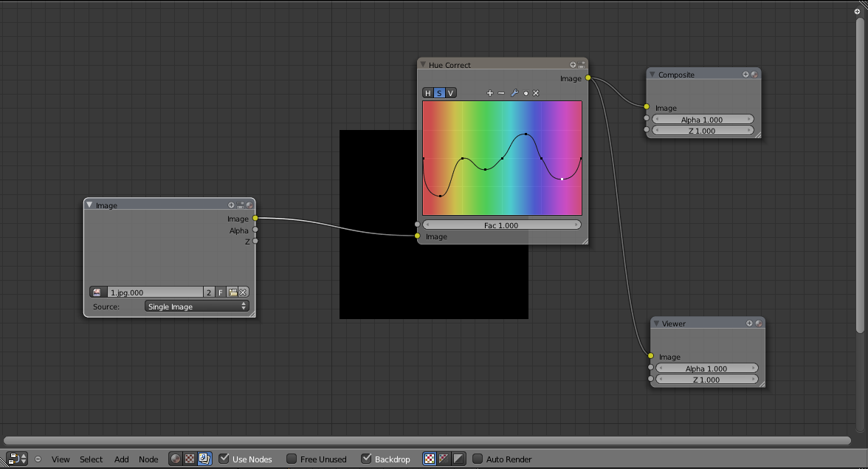Select the H curve channel
Image resolution: width=868 pixels, height=469 pixels.
click(428, 93)
